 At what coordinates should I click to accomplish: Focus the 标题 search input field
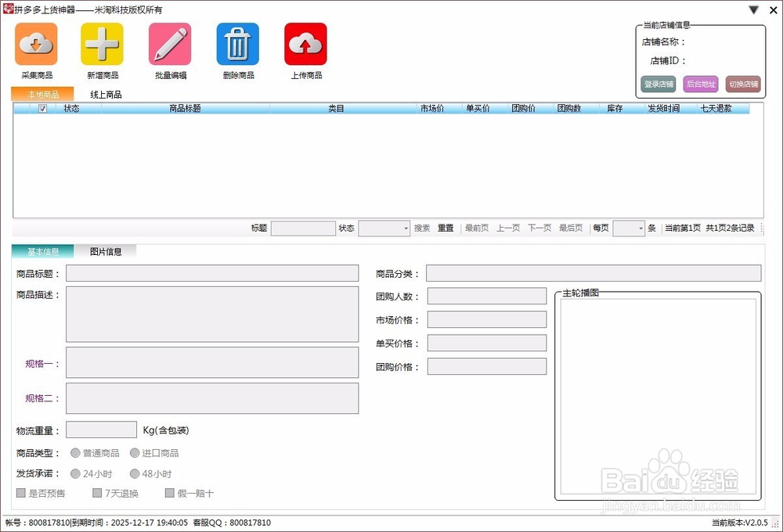pos(303,228)
